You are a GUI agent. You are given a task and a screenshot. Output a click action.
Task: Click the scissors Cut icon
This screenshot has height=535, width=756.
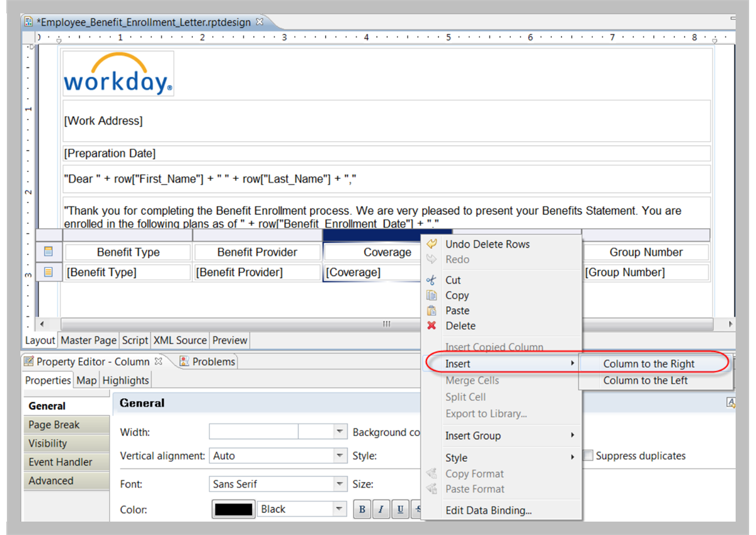point(432,280)
